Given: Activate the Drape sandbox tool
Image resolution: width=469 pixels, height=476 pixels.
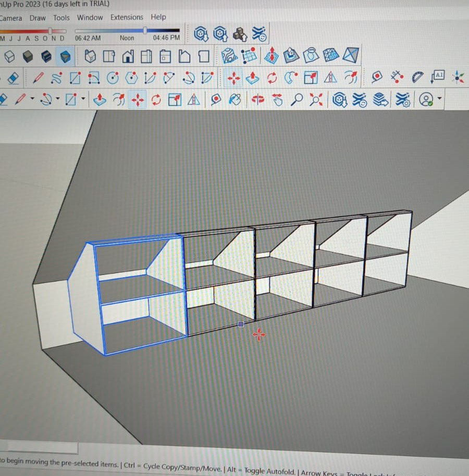Looking at the screenshot, I should [311, 55].
